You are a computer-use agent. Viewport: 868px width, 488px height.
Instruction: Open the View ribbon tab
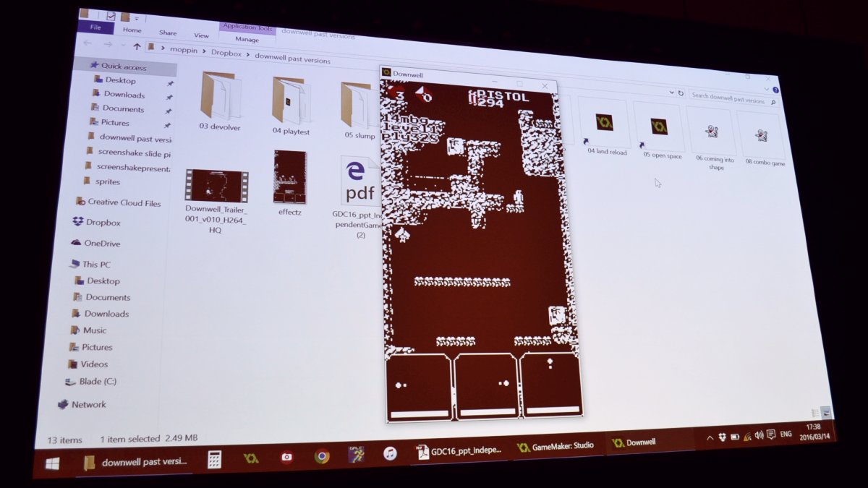(x=201, y=35)
